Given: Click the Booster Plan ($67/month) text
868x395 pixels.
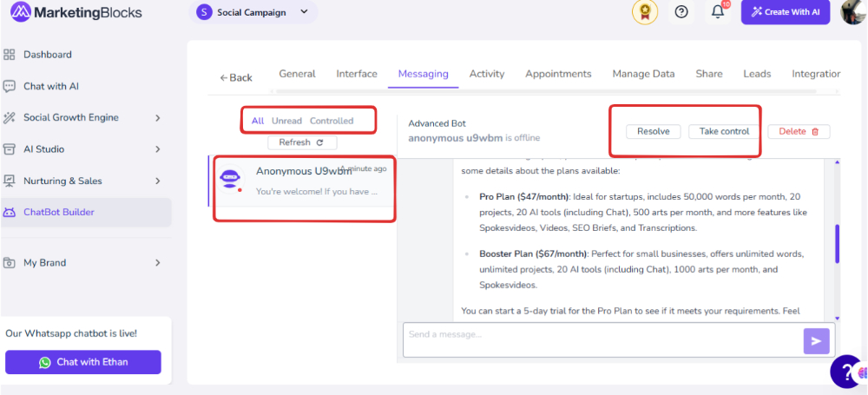Looking at the screenshot, I should tap(533, 254).
